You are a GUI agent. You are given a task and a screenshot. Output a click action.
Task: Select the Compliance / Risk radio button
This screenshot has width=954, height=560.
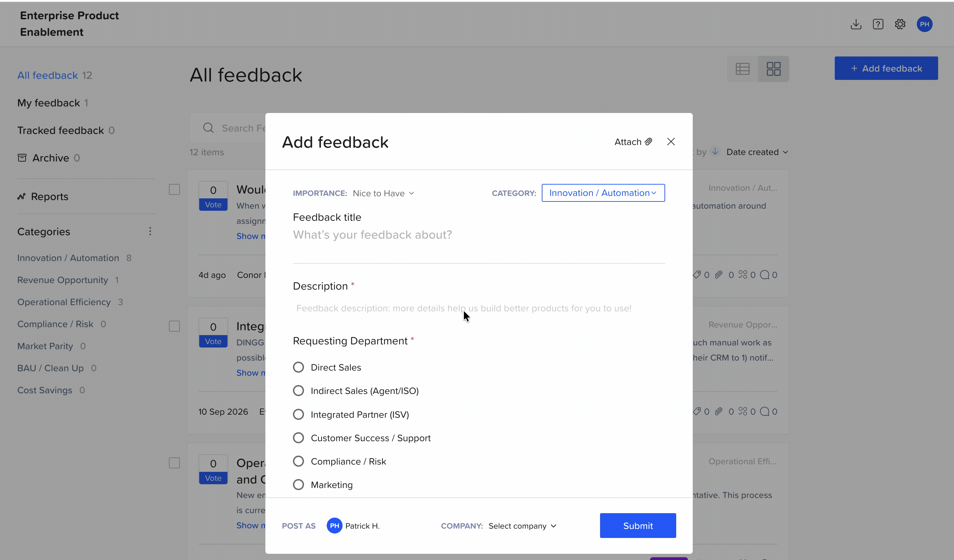298,461
